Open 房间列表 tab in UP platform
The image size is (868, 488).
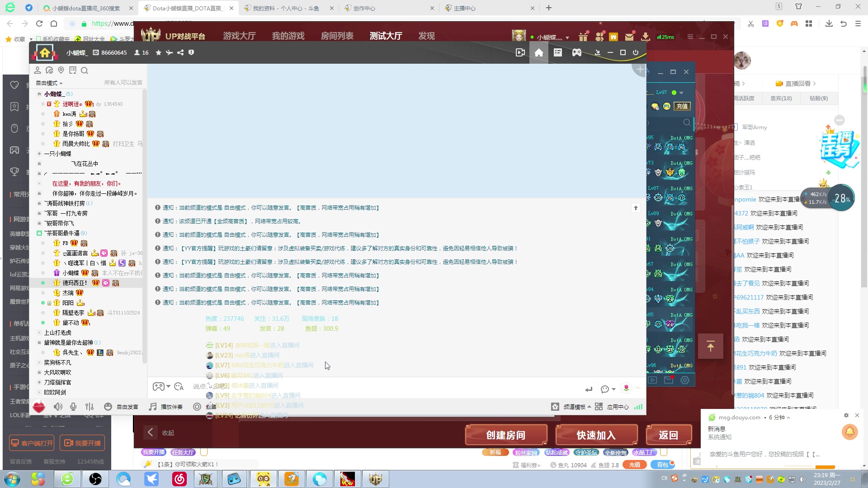pos(337,36)
